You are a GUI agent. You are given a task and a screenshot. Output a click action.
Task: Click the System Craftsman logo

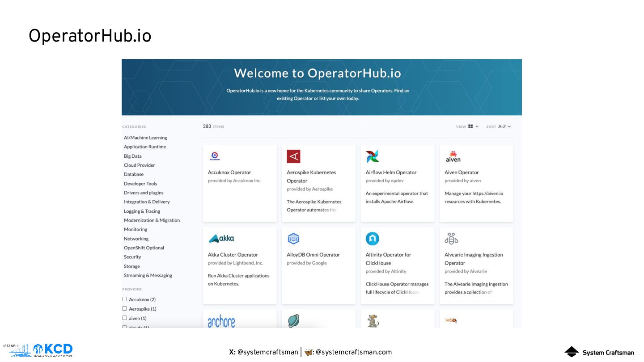tap(599, 352)
